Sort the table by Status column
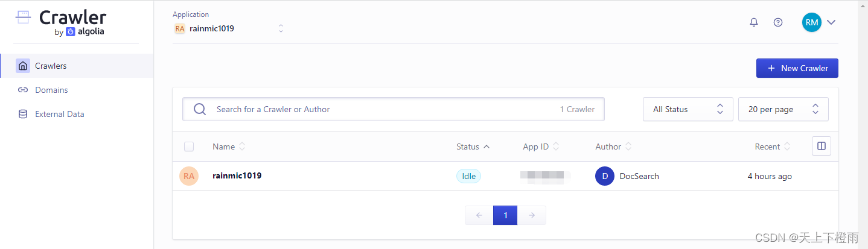This screenshot has width=868, height=249. 473,147
